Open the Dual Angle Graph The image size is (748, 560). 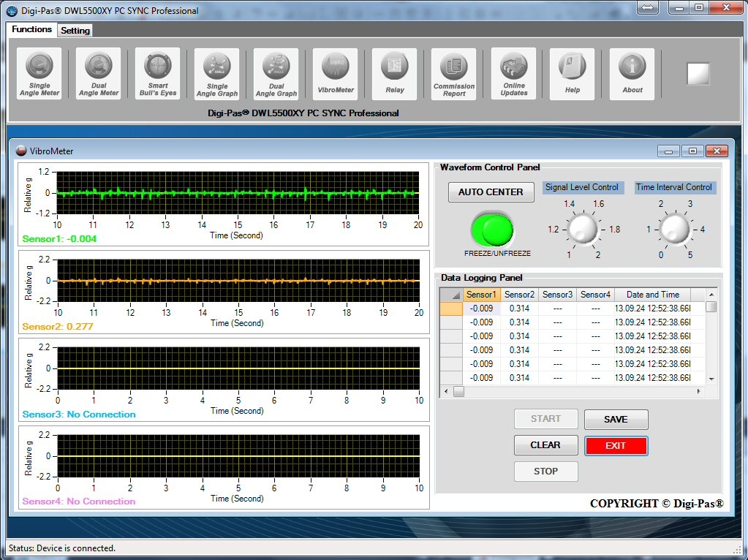(x=276, y=74)
